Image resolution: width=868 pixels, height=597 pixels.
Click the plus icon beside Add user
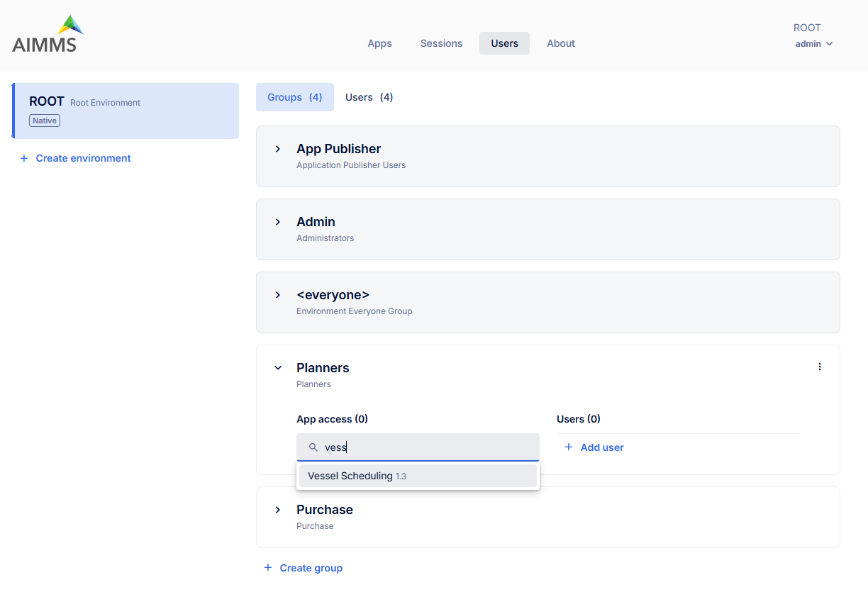coord(568,447)
